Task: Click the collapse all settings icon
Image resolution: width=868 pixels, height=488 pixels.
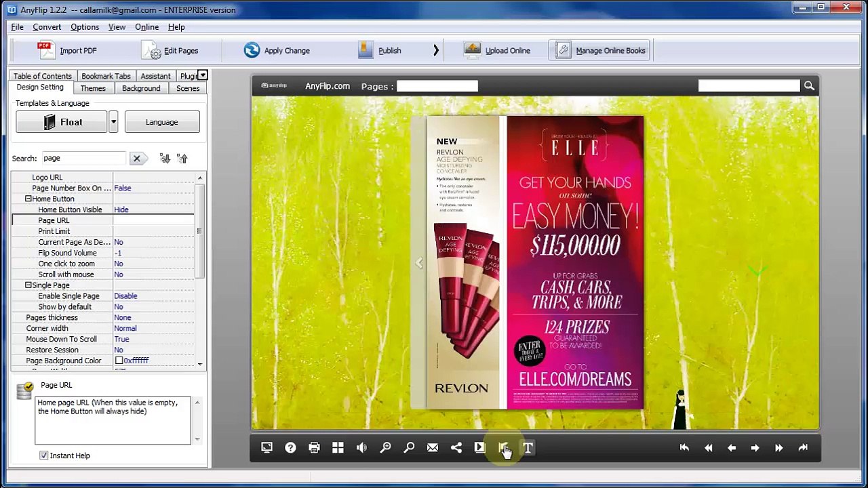Action: pyautogui.click(x=182, y=159)
